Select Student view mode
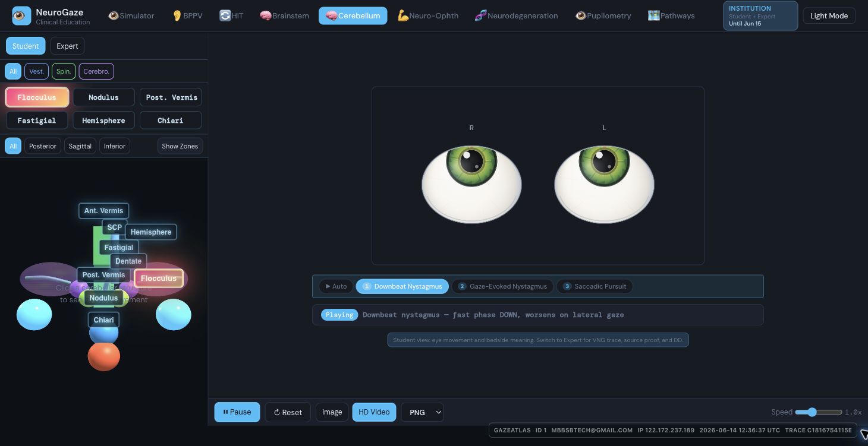The image size is (868, 446). (26, 46)
